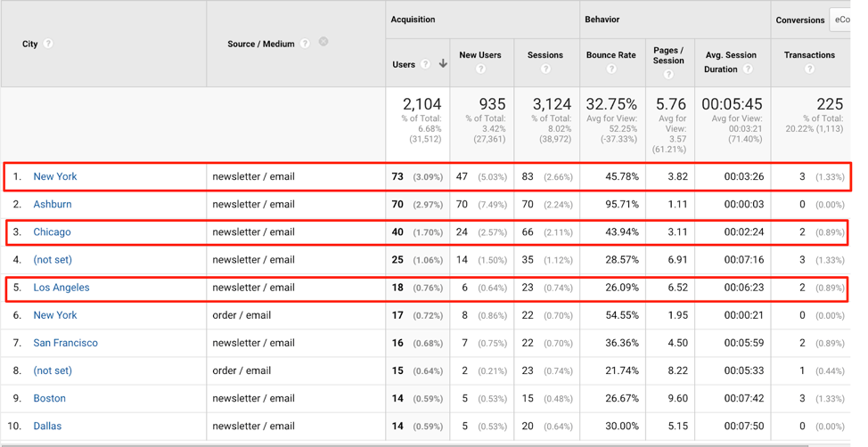868x447 pixels.
Task: Select the Behavior group header
Action: click(602, 20)
